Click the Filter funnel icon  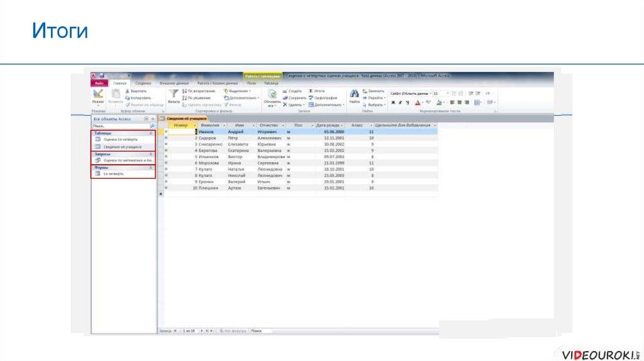pyautogui.click(x=173, y=94)
